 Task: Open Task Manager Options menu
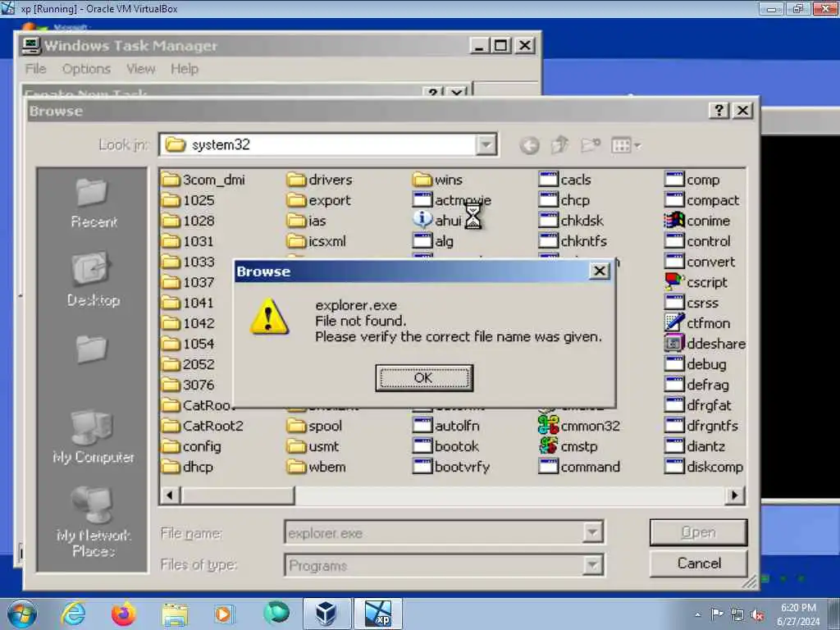86,69
